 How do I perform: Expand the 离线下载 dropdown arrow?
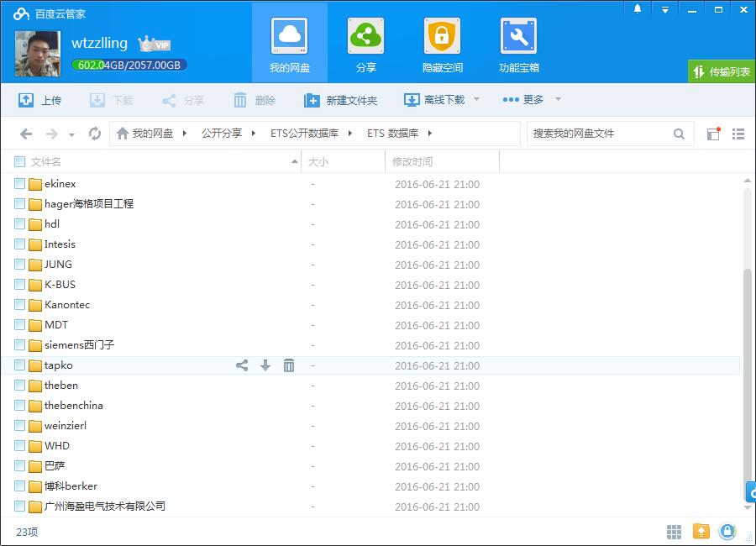(476, 100)
